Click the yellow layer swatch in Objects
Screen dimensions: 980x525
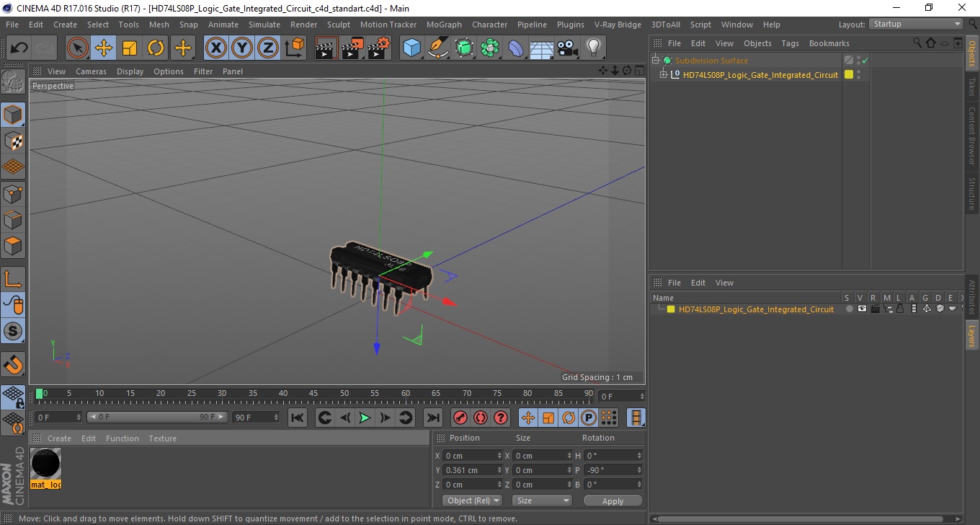pos(849,75)
